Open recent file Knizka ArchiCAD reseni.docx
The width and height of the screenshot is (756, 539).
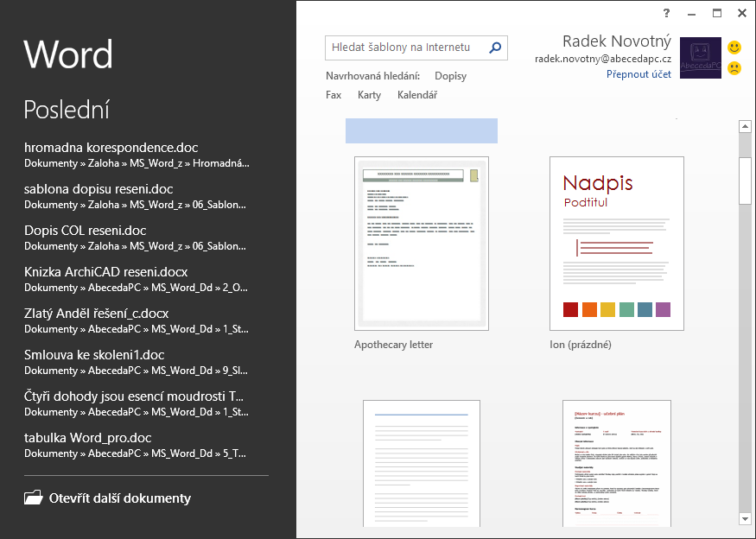[136, 279]
